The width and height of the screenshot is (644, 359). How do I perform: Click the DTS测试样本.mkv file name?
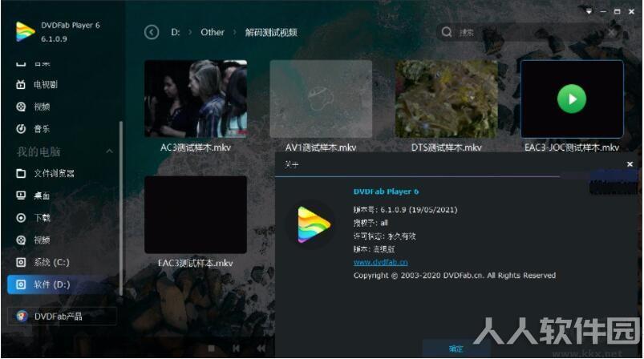(x=447, y=147)
